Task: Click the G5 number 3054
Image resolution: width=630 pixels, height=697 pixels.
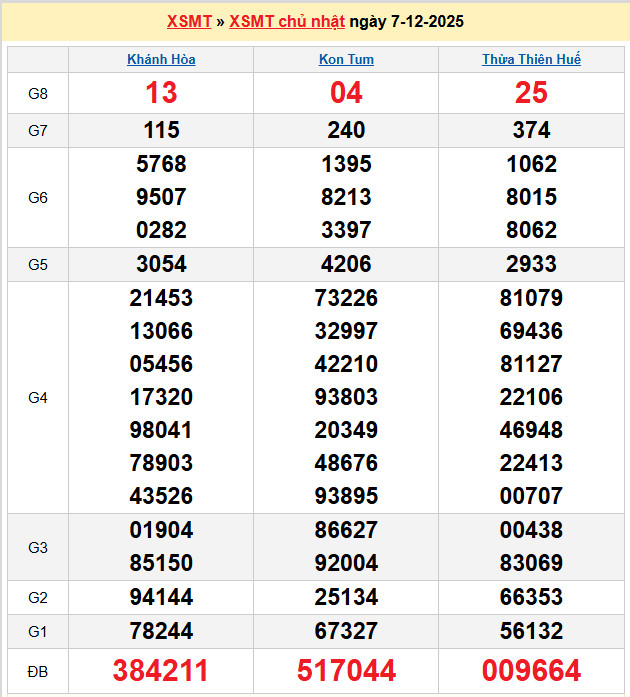Action: (161, 264)
